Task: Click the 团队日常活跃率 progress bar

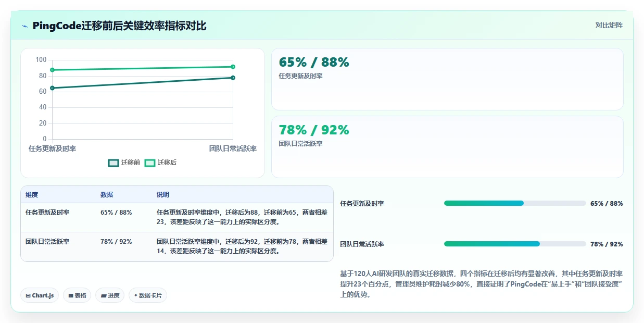Action: [x=515, y=244]
